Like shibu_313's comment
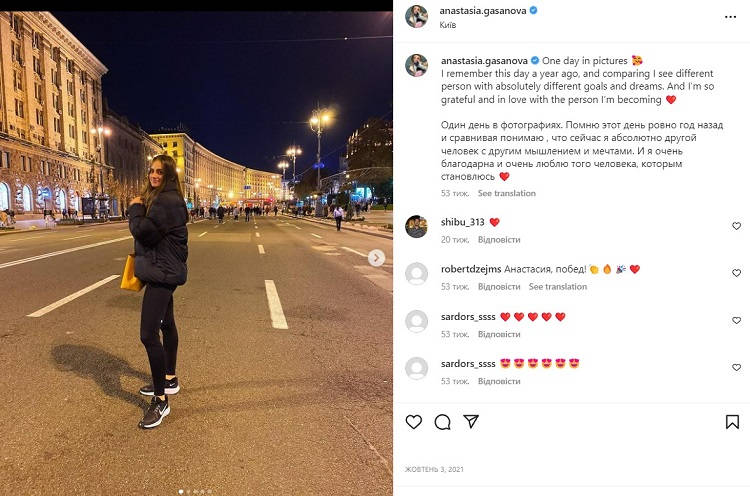The width and height of the screenshot is (750, 496). tap(736, 226)
